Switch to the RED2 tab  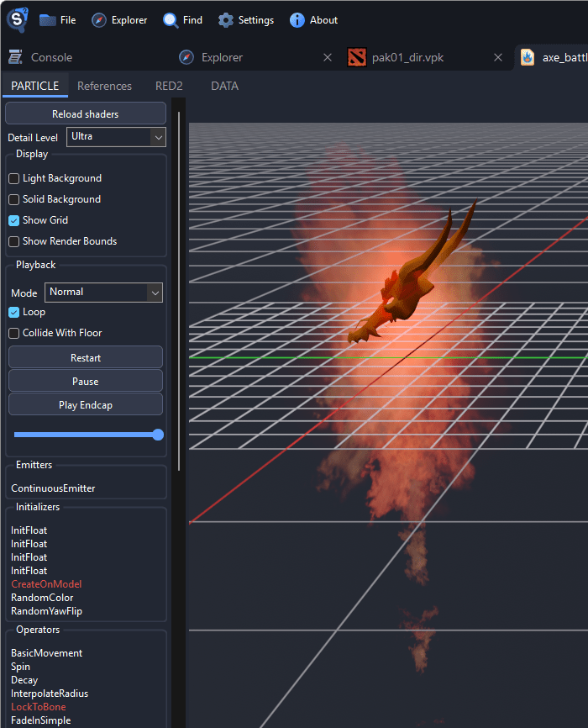coord(169,86)
